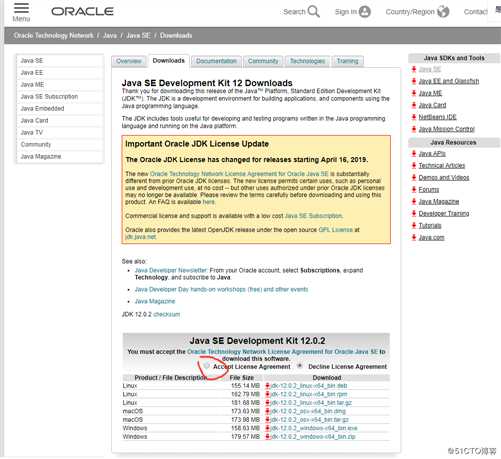Click download icon for windows-x64_bin.zip
Viewport: 501px width, 459px height.
(x=267, y=437)
